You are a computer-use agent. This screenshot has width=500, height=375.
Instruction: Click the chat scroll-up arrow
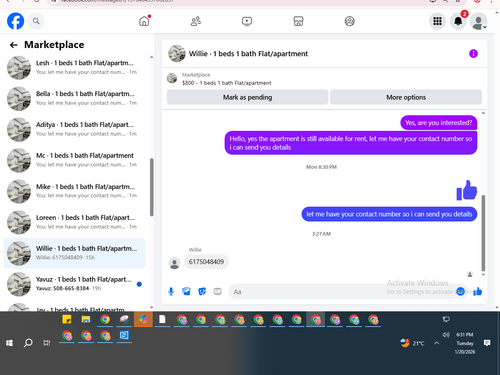(483, 113)
